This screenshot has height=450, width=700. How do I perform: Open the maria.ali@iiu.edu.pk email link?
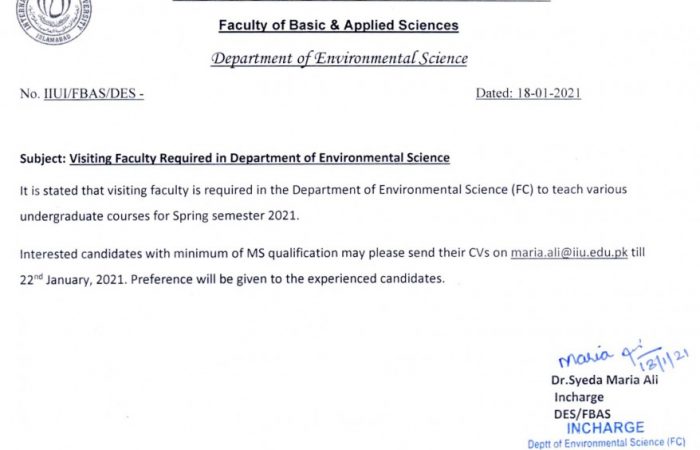[569, 253]
